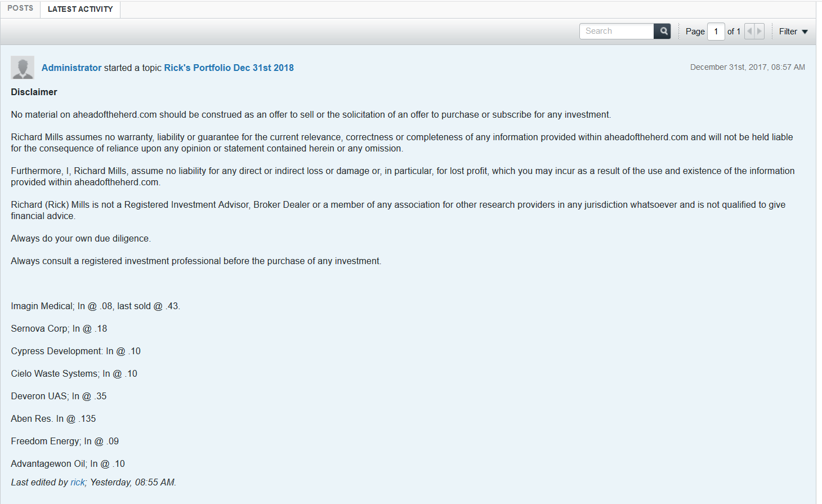Click the post timestamp December 31st, 2017
Image resolution: width=822 pixels, height=504 pixels.
tap(748, 67)
